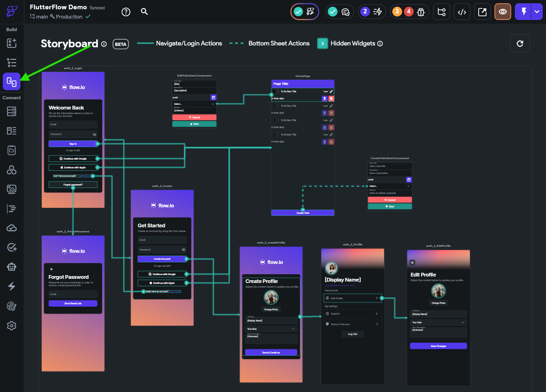The height and width of the screenshot is (392, 546).
Task: Click the Create Task button on HomePage
Action: [x=303, y=213]
